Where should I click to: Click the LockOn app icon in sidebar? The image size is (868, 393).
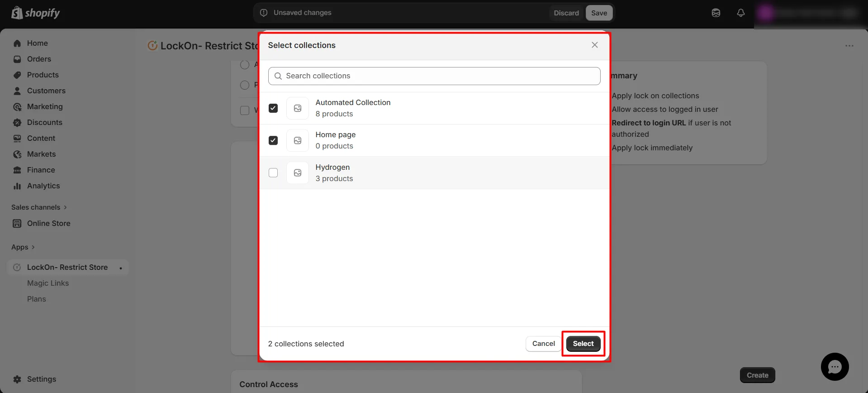point(17,268)
